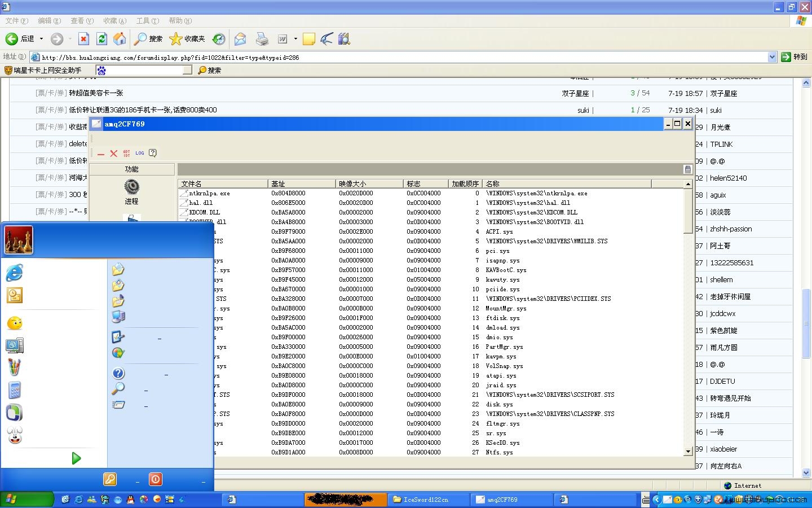Expand the address bar URL dropdown
Viewport: 812px width, 508px height.
772,57
